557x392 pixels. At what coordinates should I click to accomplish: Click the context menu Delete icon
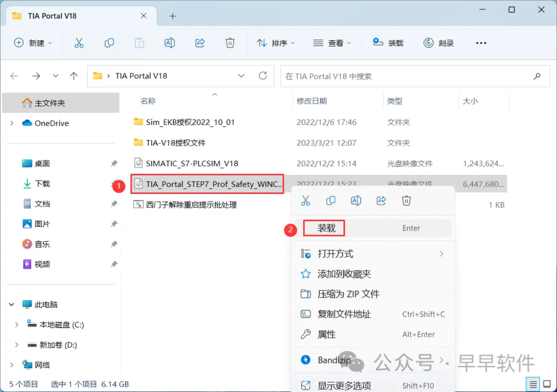(x=406, y=201)
